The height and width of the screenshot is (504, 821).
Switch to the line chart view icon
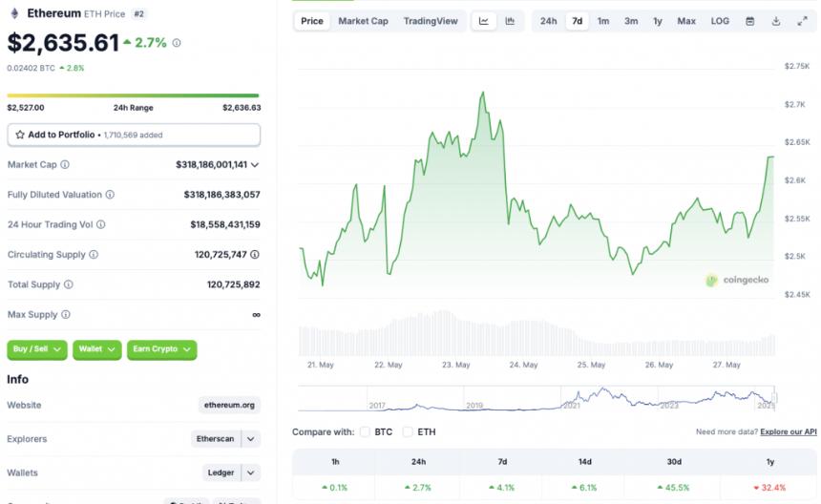484,21
